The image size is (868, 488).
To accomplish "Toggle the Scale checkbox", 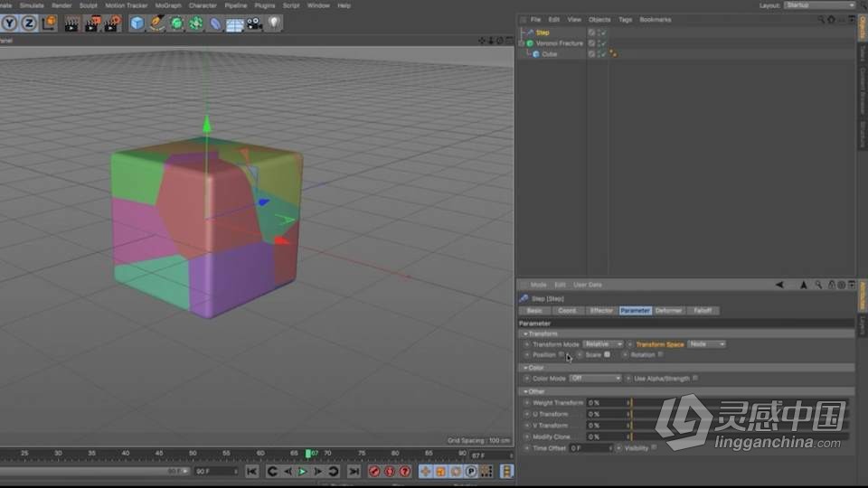I will point(607,355).
